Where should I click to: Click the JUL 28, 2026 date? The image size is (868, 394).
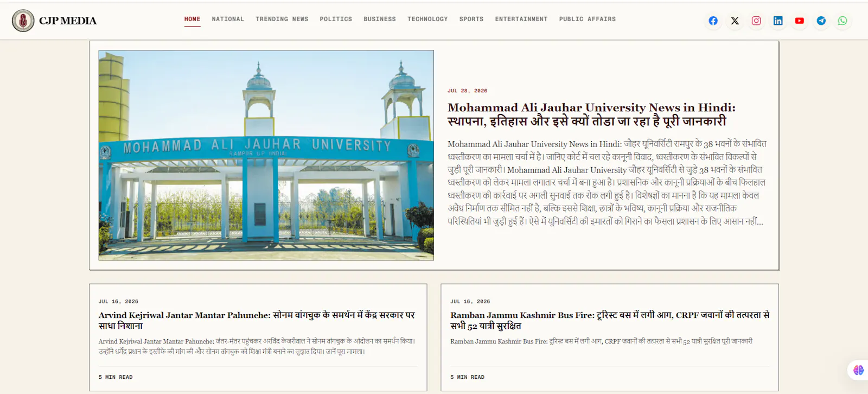click(467, 91)
